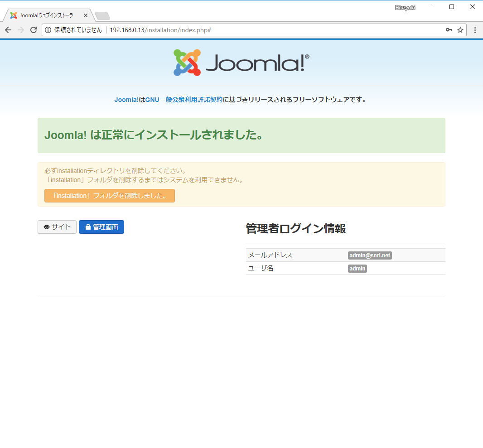Screen dimensions: 483x448
Task: Close the Joomla! installer tab
Action: (86, 15)
